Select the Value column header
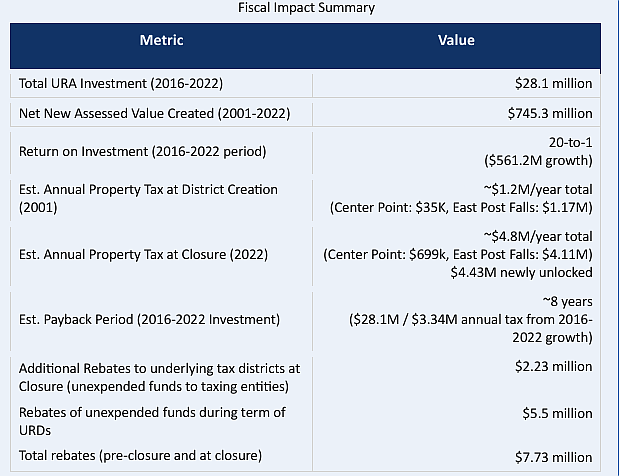This screenshot has height=476, width=622. [x=456, y=40]
